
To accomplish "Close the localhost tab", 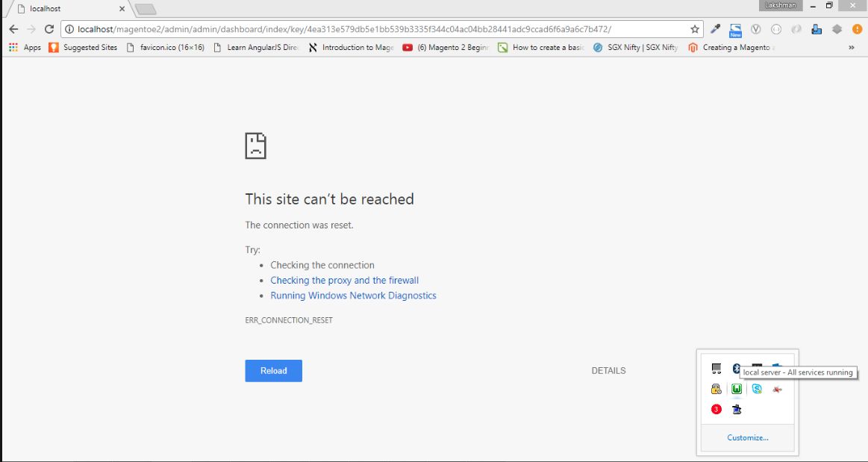I will 122,9.
